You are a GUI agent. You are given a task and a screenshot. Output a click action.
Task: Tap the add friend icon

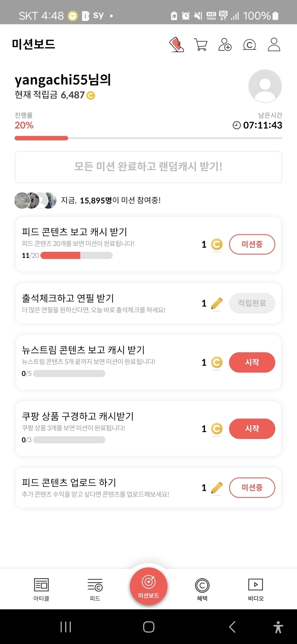coord(225,45)
